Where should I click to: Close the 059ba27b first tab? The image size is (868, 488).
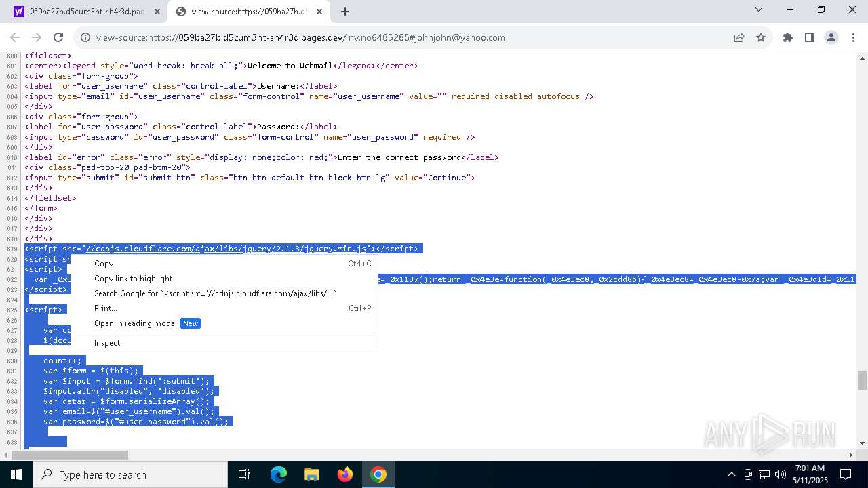pyautogui.click(x=157, y=12)
